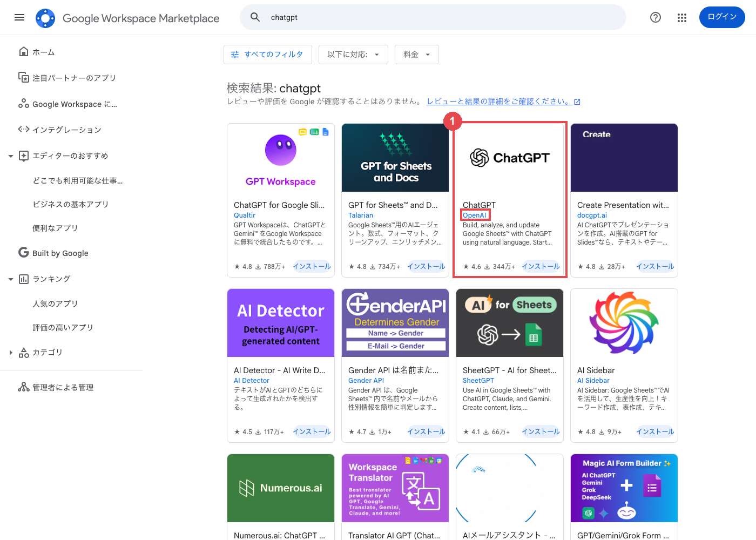Select 人気のアプリ in sidebar
This screenshot has height=540, width=756.
coord(55,303)
